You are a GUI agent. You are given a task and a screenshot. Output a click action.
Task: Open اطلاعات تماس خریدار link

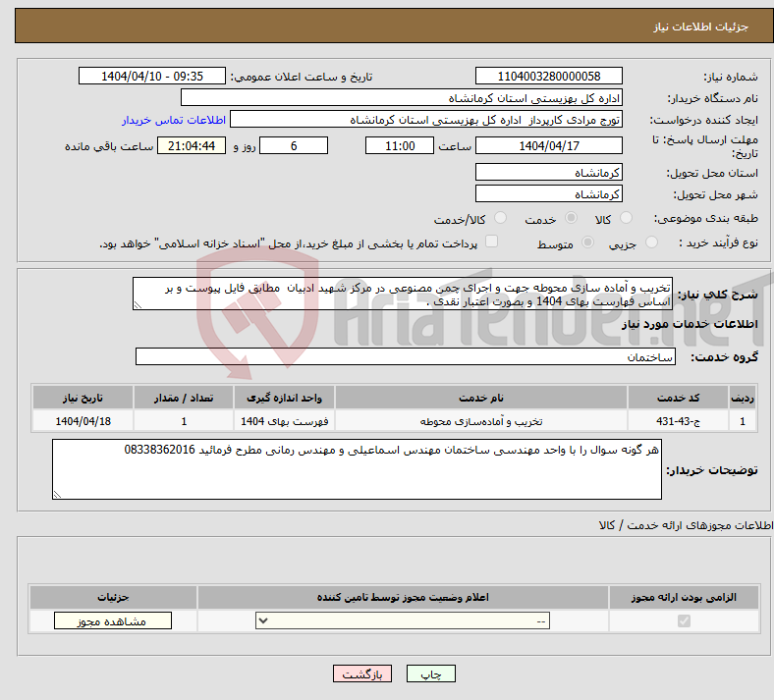tap(174, 120)
